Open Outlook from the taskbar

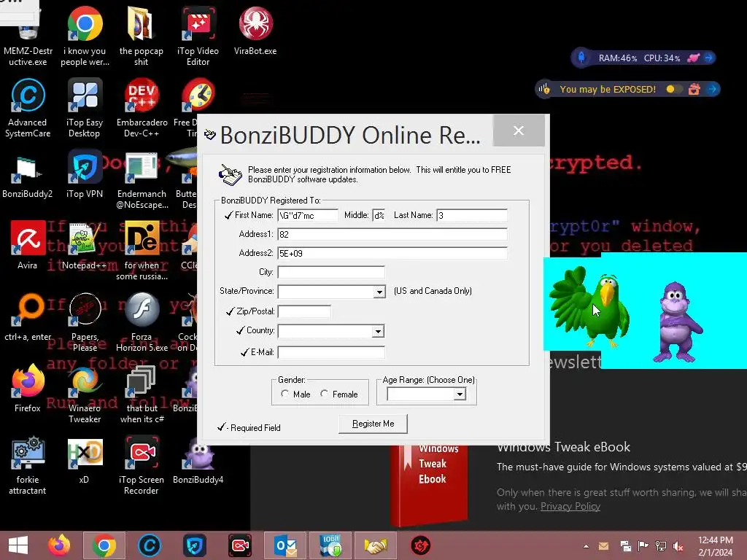click(x=285, y=545)
